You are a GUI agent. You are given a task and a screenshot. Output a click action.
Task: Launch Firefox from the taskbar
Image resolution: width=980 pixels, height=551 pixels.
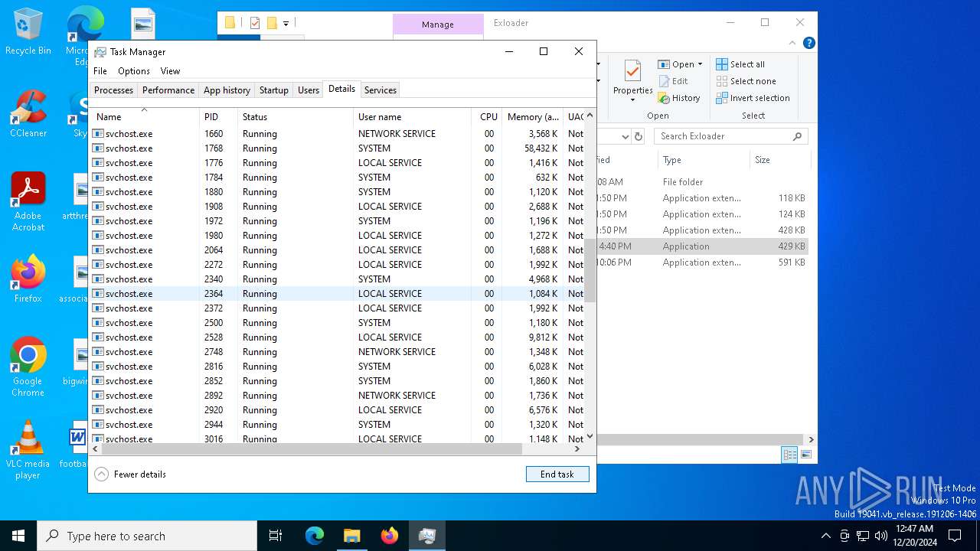click(x=390, y=536)
